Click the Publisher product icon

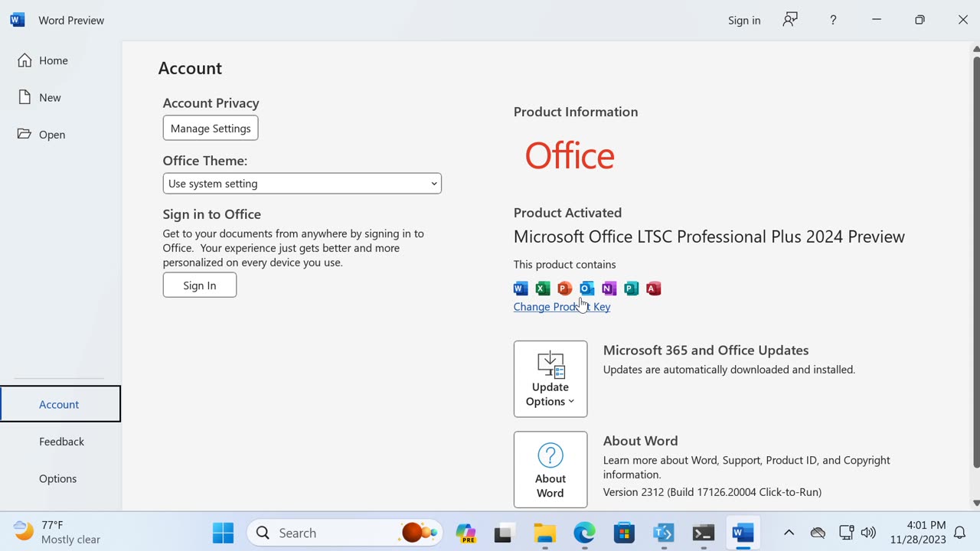point(632,289)
